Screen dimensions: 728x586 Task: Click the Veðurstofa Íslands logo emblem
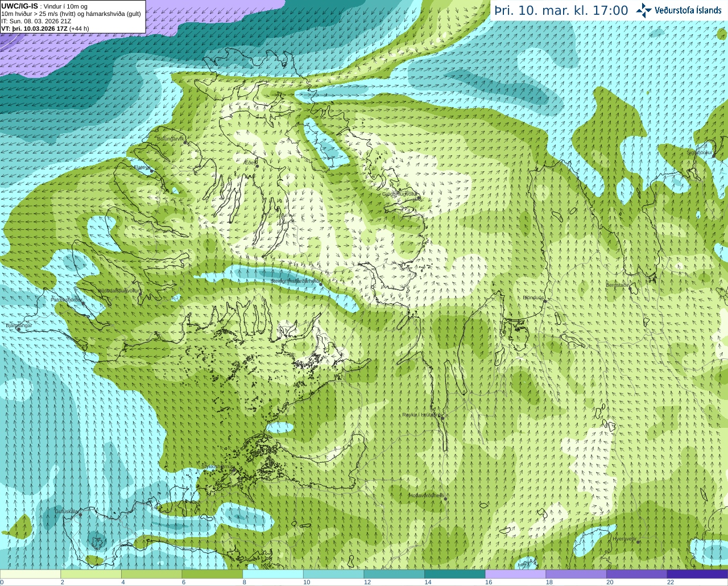[x=644, y=10]
